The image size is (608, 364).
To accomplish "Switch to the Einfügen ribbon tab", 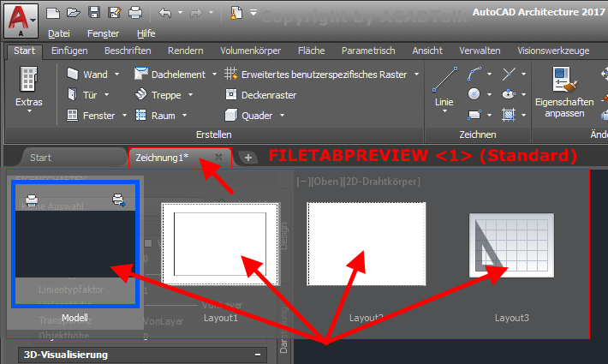I will pyautogui.click(x=69, y=51).
